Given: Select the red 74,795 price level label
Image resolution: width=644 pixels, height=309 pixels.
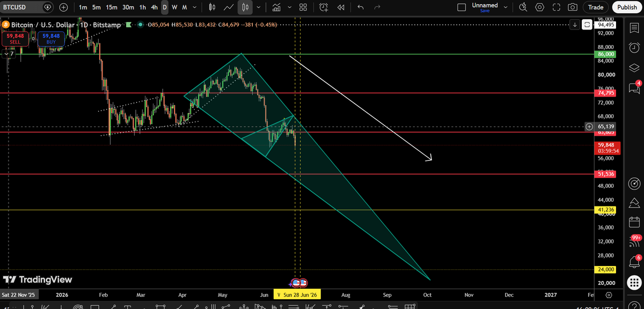Looking at the screenshot, I should 605,93.
